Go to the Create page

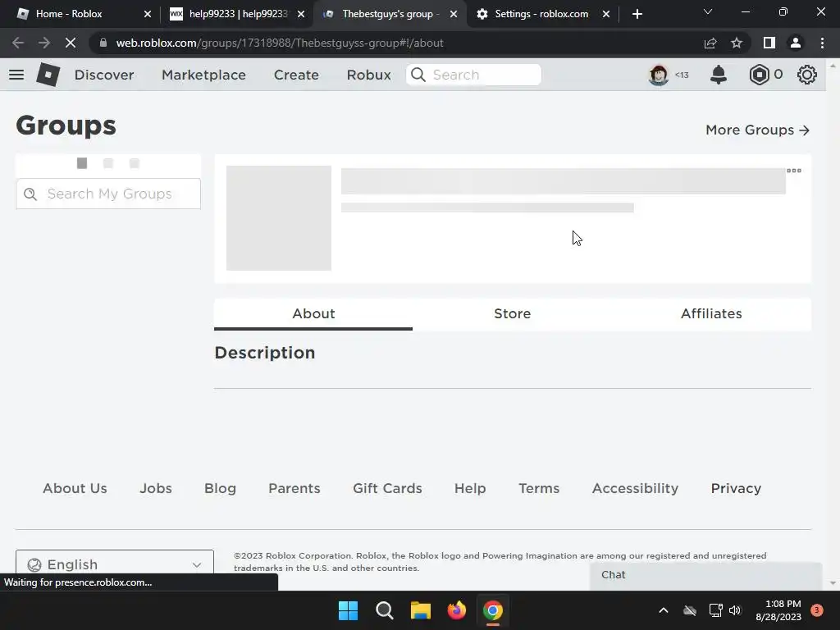[296, 75]
